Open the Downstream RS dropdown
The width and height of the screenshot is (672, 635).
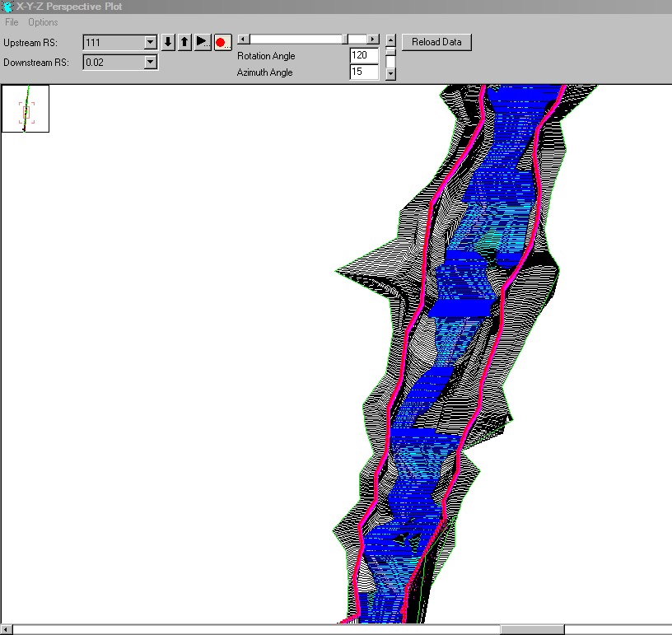[150, 62]
